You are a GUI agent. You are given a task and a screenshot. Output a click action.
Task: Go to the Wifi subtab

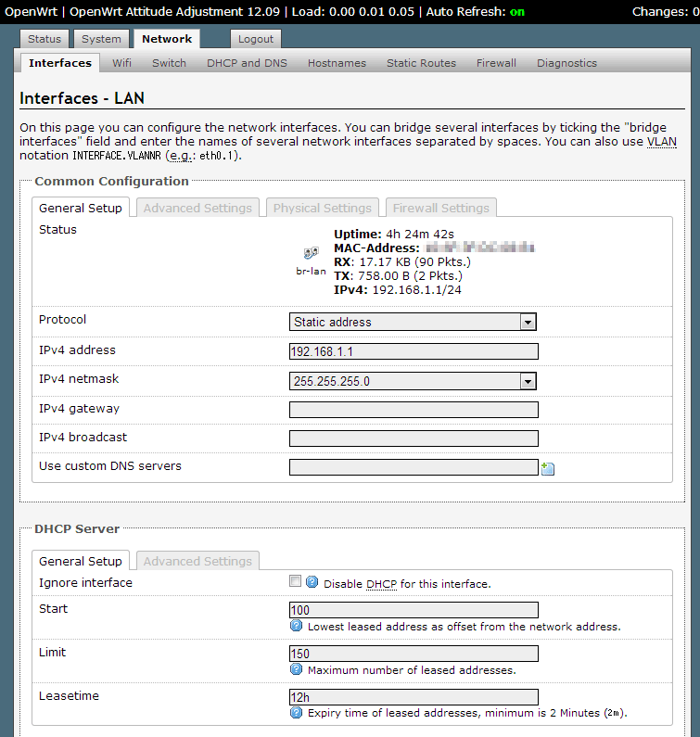point(121,63)
